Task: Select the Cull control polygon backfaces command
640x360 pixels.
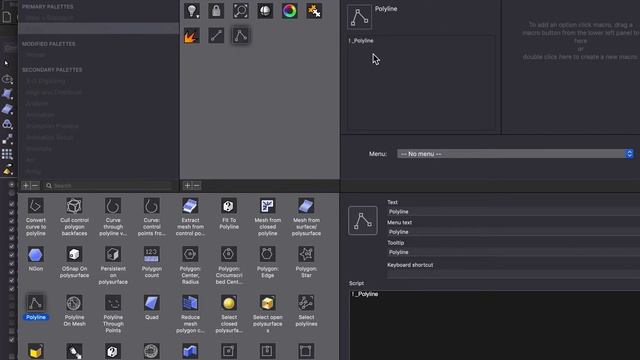Action: 74,217
